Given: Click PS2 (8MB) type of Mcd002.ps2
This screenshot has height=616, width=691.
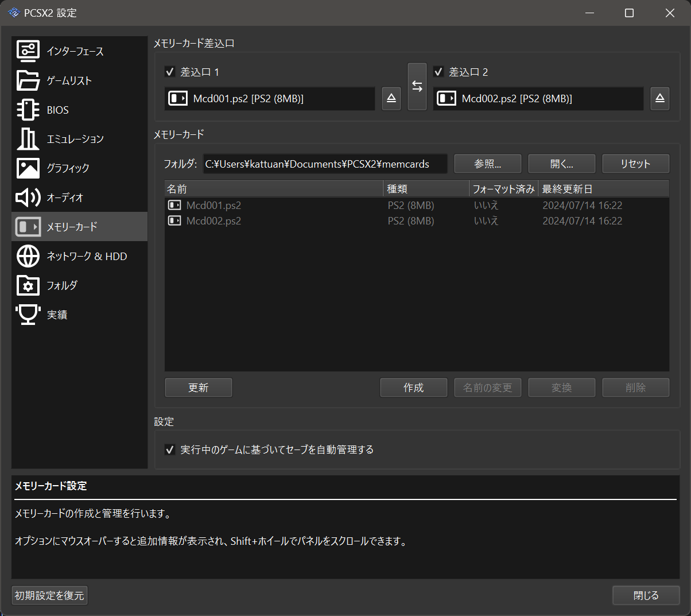Looking at the screenshot, I should [411, 220].
